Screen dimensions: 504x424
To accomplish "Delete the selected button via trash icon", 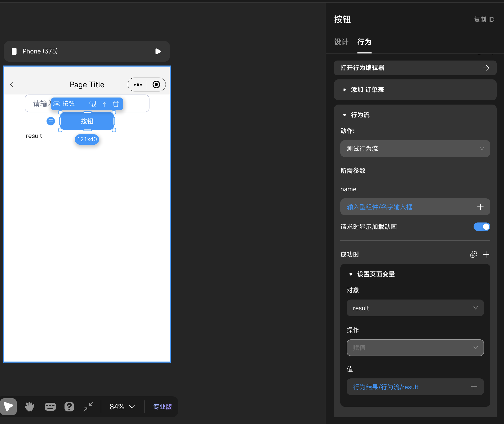I will coord(116,104).
